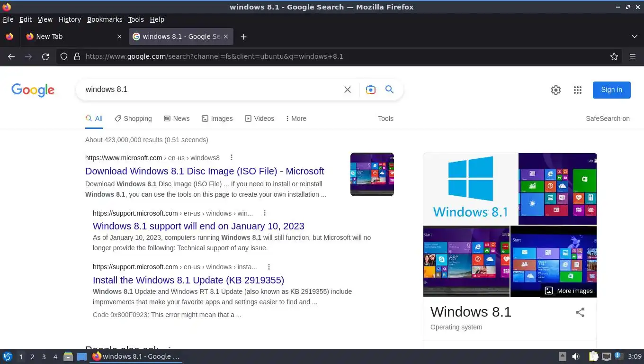644x364 pixels.
Task: Click More images button
Action: pos(568,291)
